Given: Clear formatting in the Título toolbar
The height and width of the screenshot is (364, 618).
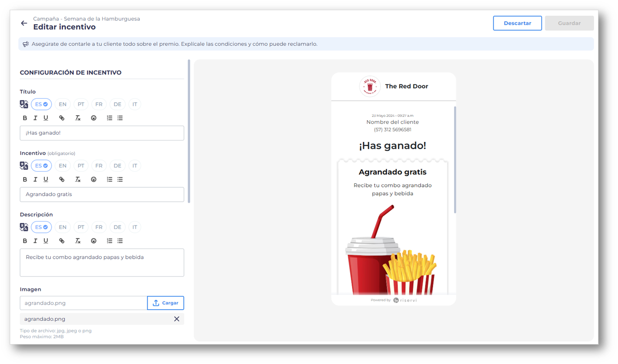Looking at the screenshot, I should click(x=78, y=118).
